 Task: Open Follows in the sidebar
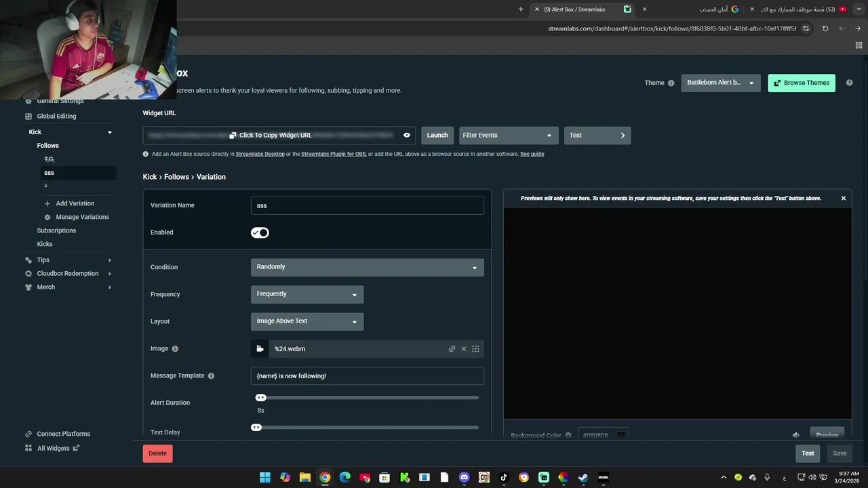click(48, 146)
